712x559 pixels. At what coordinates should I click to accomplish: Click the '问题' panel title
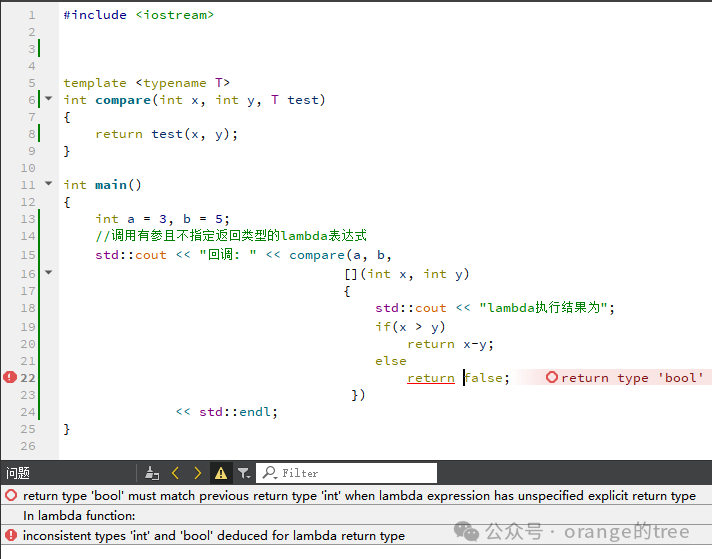(18, 473)
